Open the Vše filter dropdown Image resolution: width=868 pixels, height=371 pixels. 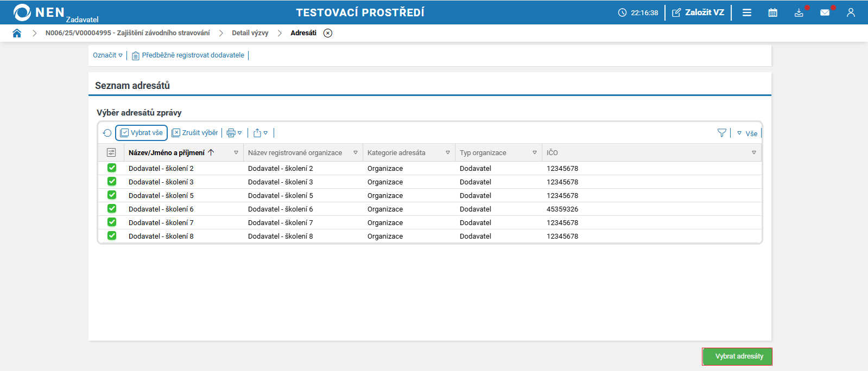[x=747, y=133]
